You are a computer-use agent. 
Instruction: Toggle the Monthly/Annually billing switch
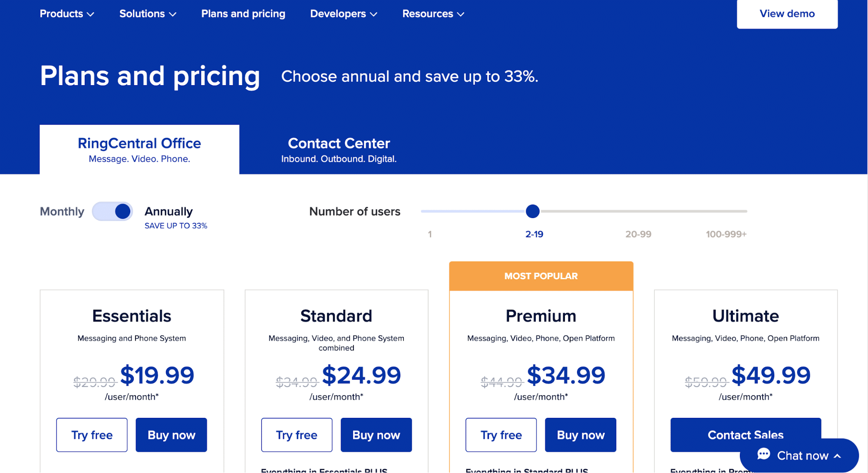pyautogui.click(x=112, y=212)
